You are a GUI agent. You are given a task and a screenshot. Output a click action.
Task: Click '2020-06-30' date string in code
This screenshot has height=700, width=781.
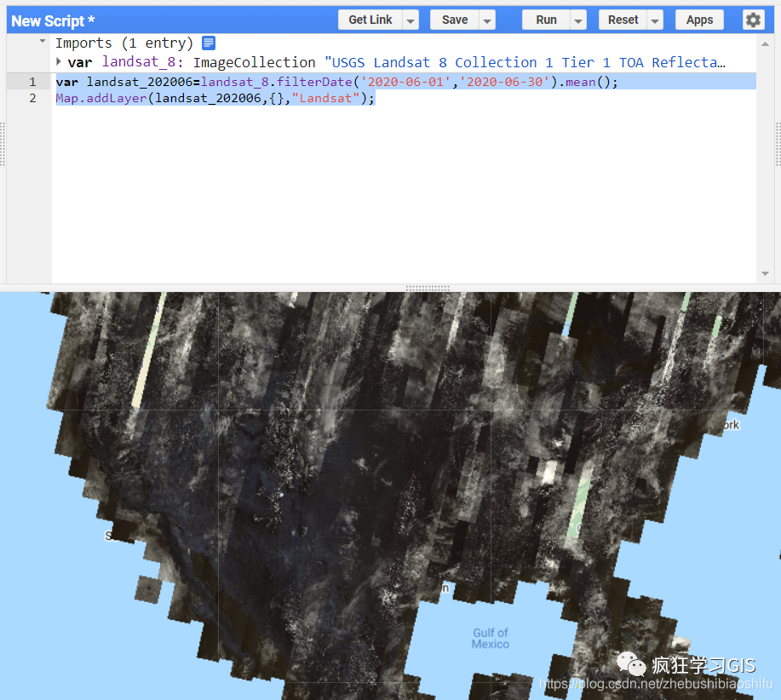pos(504,82)
